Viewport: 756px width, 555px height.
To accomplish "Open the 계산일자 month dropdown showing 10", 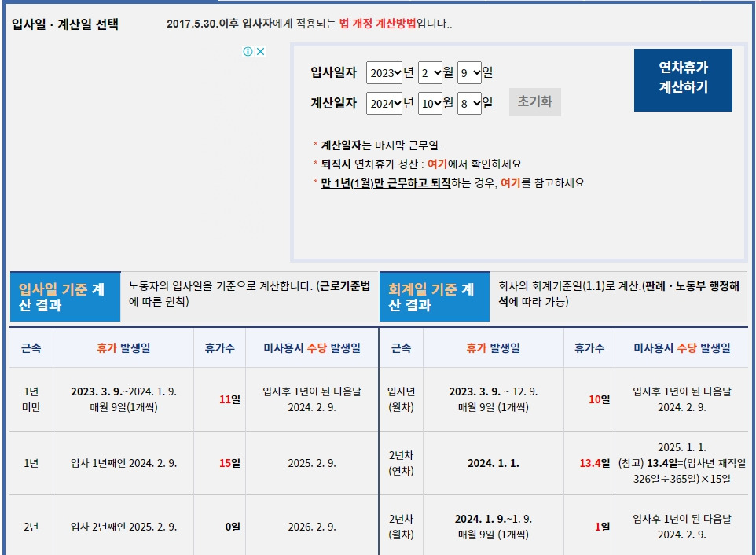I will pyautogui.click(x=430, y=103).
